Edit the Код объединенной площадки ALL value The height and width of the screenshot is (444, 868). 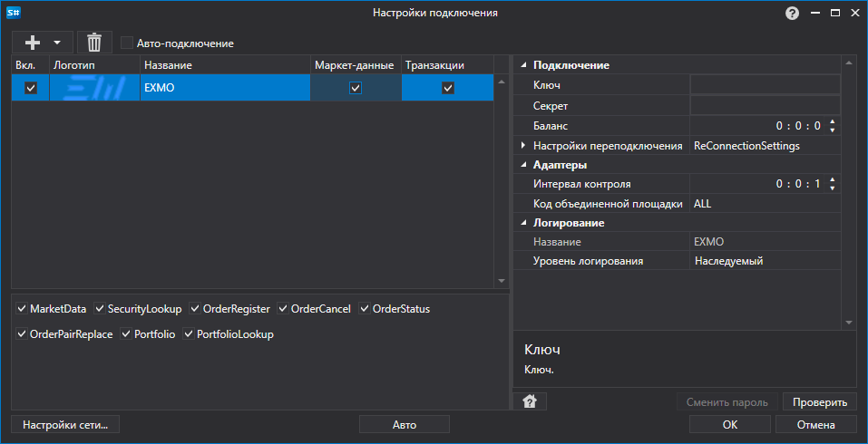click(765, 204)
